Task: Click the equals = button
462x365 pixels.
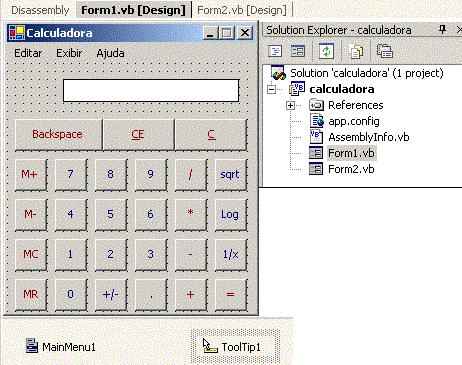Action: pyautogui.click(x=231, y=295)
